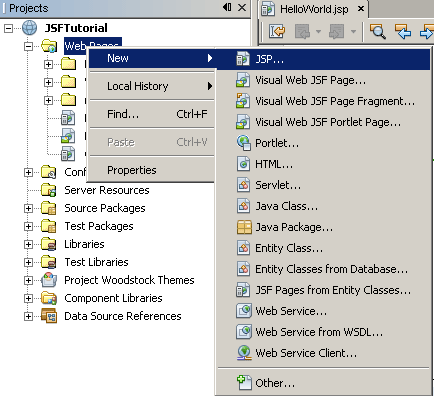This screenshot has height=396, width=434.
Task: Click the Libraries folder icon
Action: coord(49,244)
